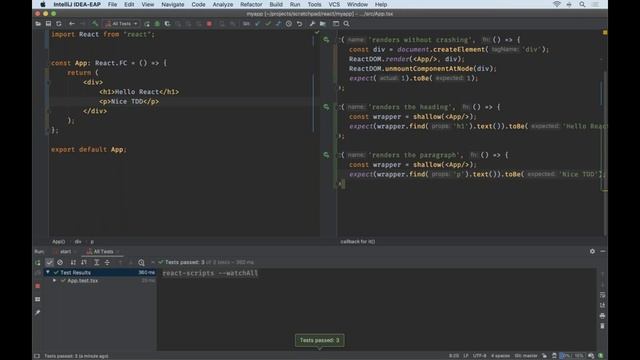Click Search Everywhere magnifier in toolbar
Screen dimensions: 640x360
(x=346, y=24)
